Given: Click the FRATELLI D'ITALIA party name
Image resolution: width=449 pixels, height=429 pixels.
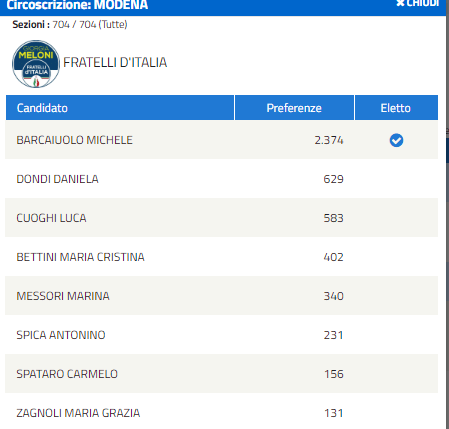Looking at the screenshot, I should click(115, 63).
